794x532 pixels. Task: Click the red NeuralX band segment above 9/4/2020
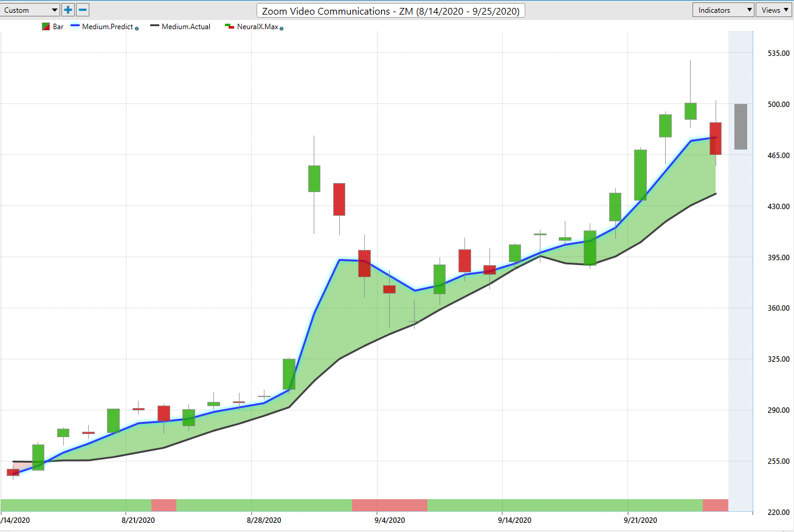tap(390, 505)
